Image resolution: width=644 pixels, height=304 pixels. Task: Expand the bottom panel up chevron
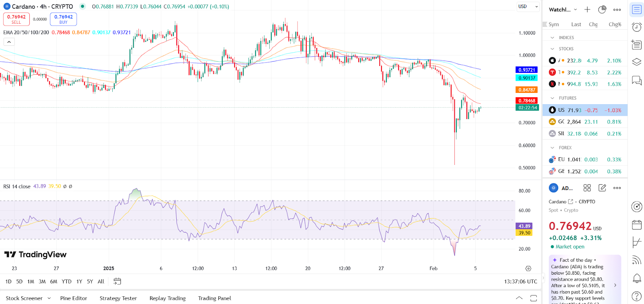pyautogui.click(x=519, y=298)
